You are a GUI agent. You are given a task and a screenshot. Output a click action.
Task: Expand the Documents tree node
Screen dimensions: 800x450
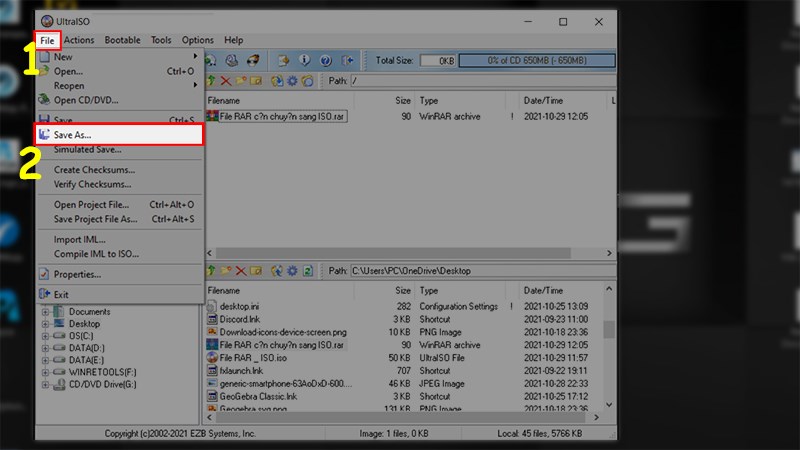pos(45,312)
